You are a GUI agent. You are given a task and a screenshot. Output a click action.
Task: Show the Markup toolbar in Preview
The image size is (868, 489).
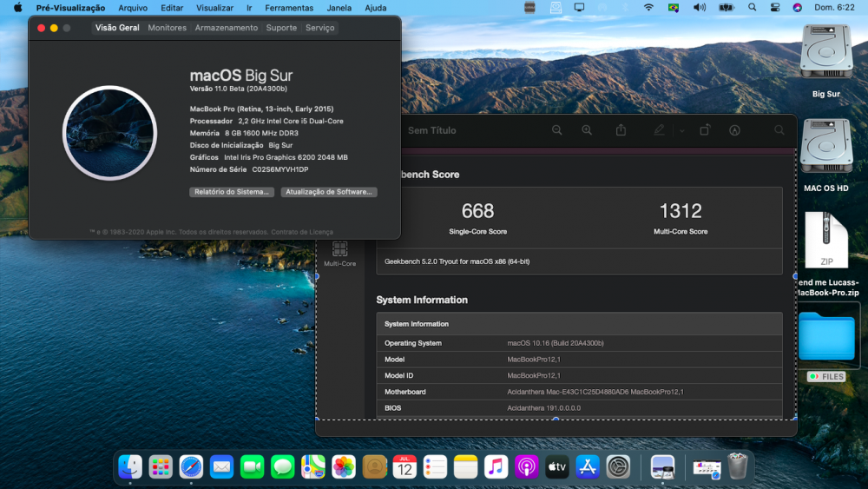734,130
